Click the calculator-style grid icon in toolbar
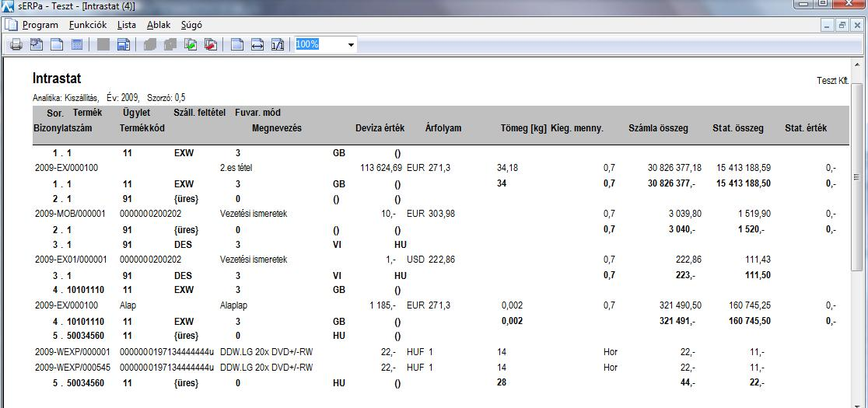Image resolution: width=868 pixels, height=408 pixels. 77,45
